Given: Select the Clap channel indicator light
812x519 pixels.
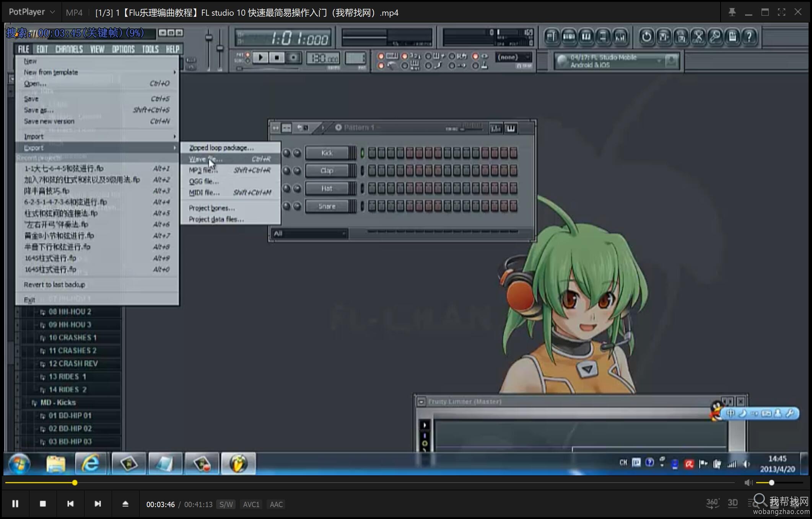Looking at the screenshot, I should pyautogui.click(x=362, y=171).
